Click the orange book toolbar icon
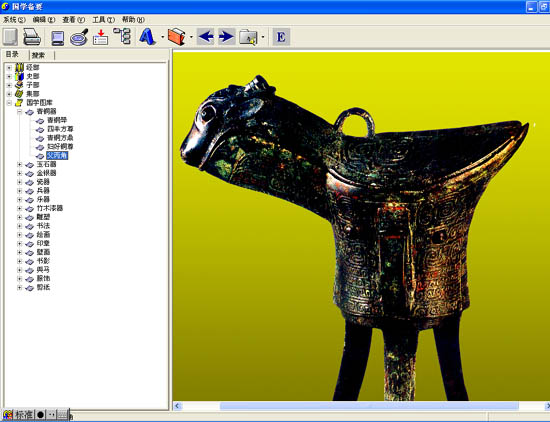Screen dimensions: 550x422 pos(176,36)
